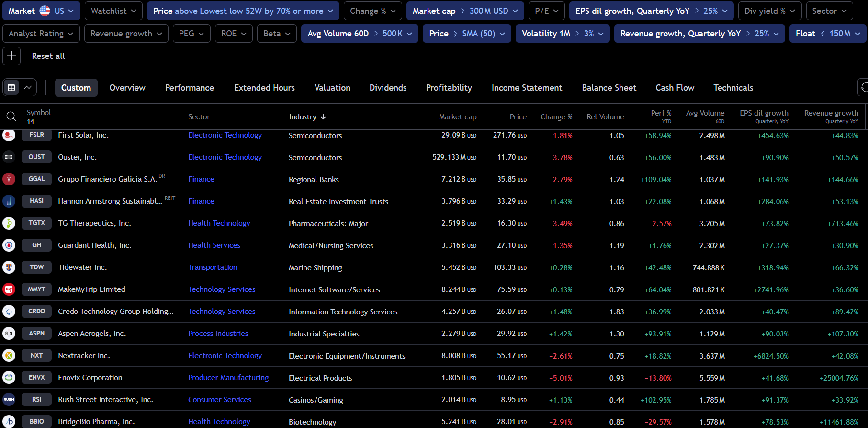Switch to the Performance tab
Screen dimensions: 868x428
tap(189, 88)
